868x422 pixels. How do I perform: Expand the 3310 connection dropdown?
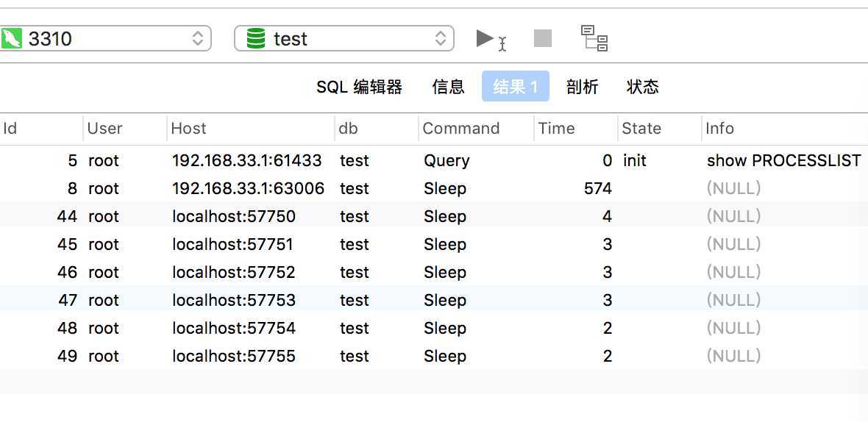tap(105, 39)
